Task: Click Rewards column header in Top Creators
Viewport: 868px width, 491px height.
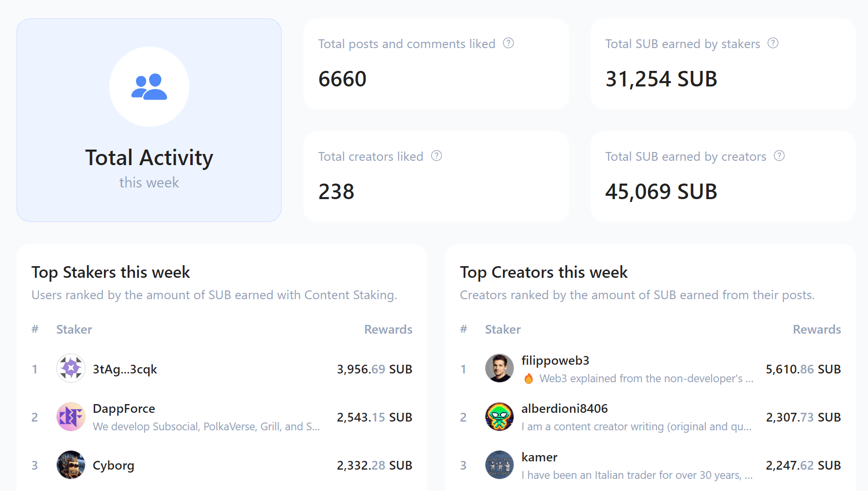Action: point(817,329)
